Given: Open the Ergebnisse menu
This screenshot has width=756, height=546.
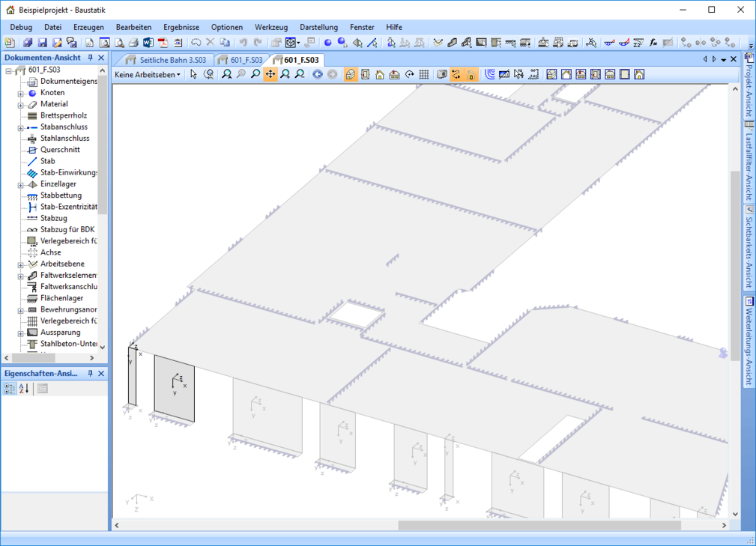Looking at the screenshot, I should pos(181,27).
